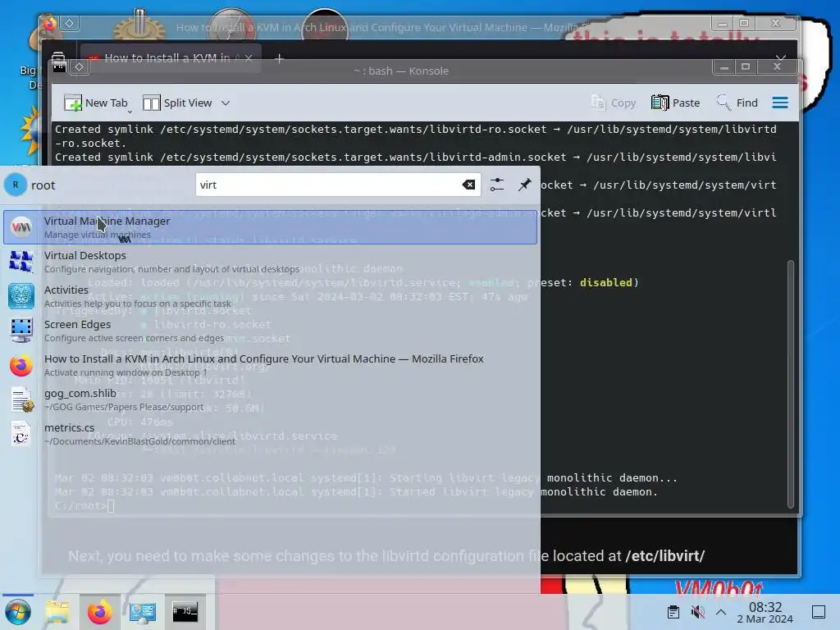The height and width of the screenshot is (630, 840).
Task: Click the Konsole title '~ : bash — Konsole'
Action: (400, 71)
